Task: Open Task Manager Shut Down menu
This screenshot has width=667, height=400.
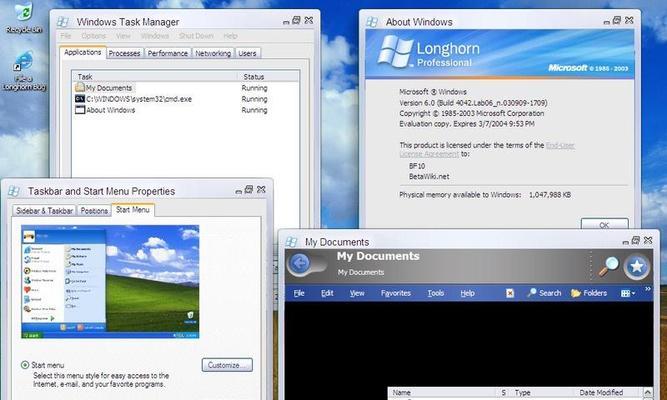Action: (196, 36)
